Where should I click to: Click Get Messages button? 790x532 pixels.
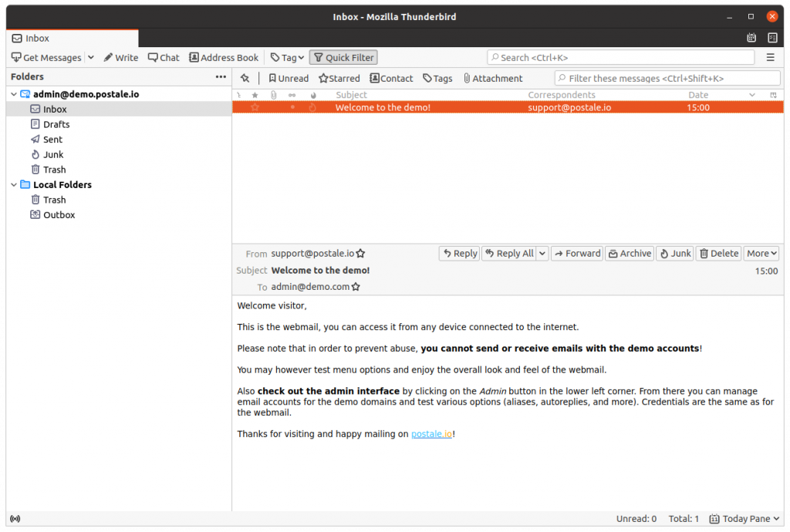[x=47, y=57]
